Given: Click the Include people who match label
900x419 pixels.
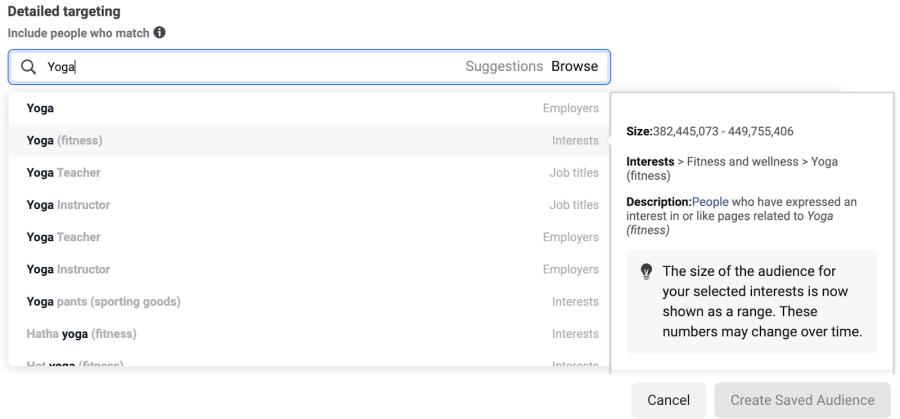Looking at the screenshot, I should [x=79, y=33].
